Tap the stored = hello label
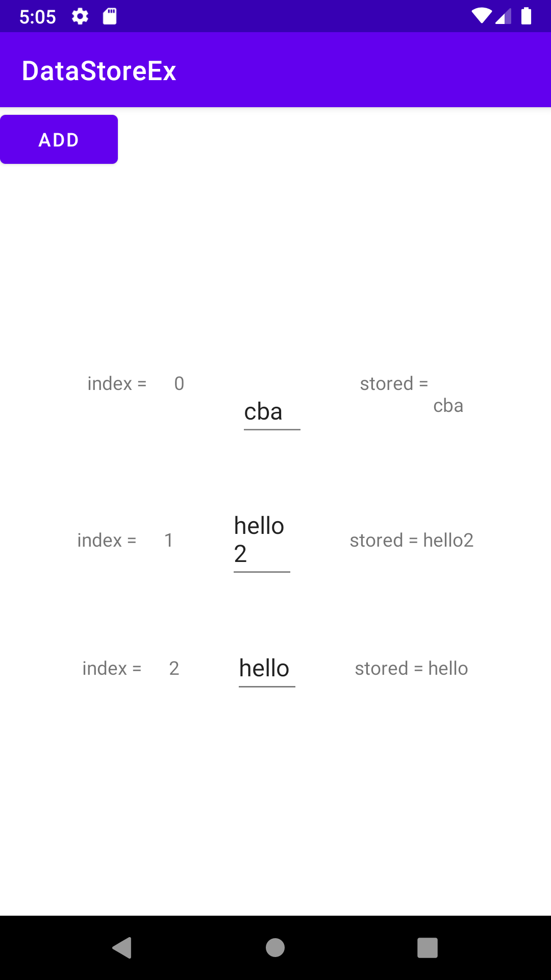This screenshot has height=980, width=551. pos(411,668)
